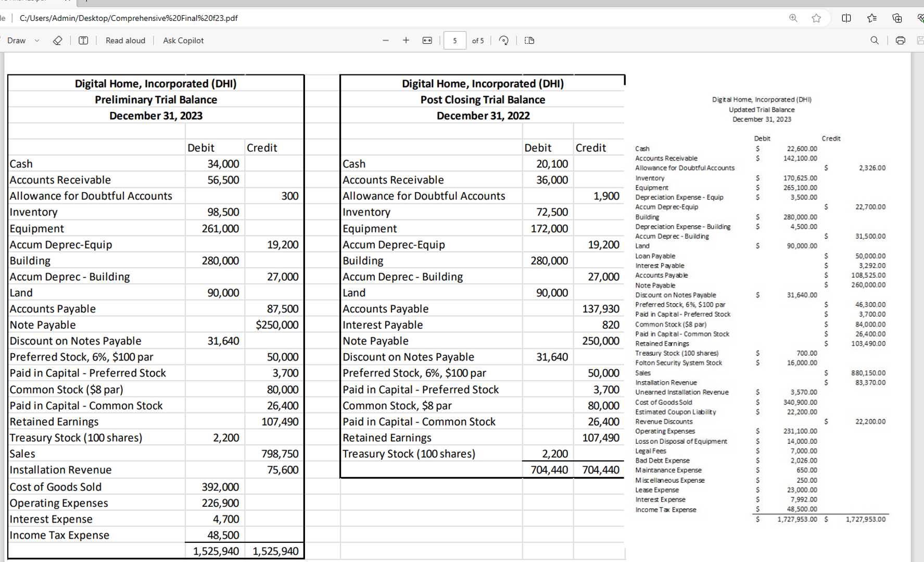Click the Rotate page icon
Screen dimensions: 924x562
click(503, 41)
